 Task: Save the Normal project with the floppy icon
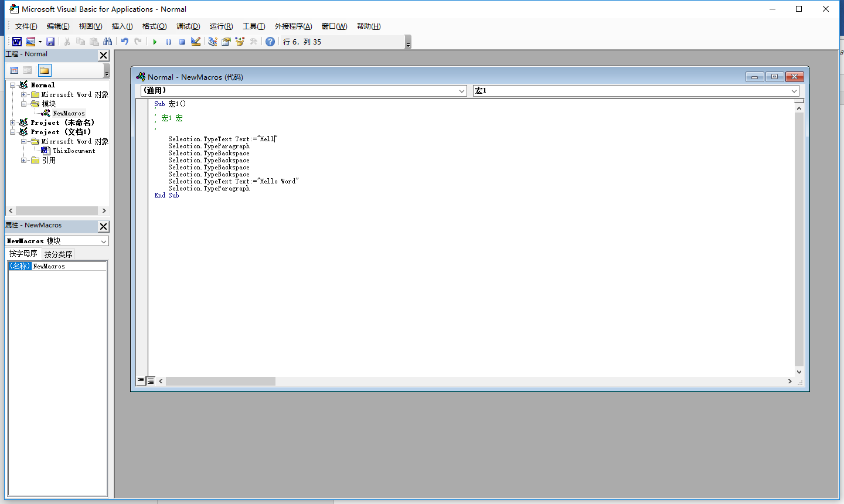point(50,42)
